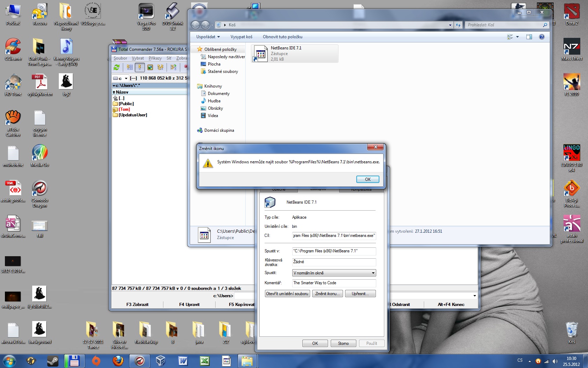Select Stažené soubory in navigation pane
The width and height of the screenshot is (588, 368).
pyautogui.click(x=219, y=71)
